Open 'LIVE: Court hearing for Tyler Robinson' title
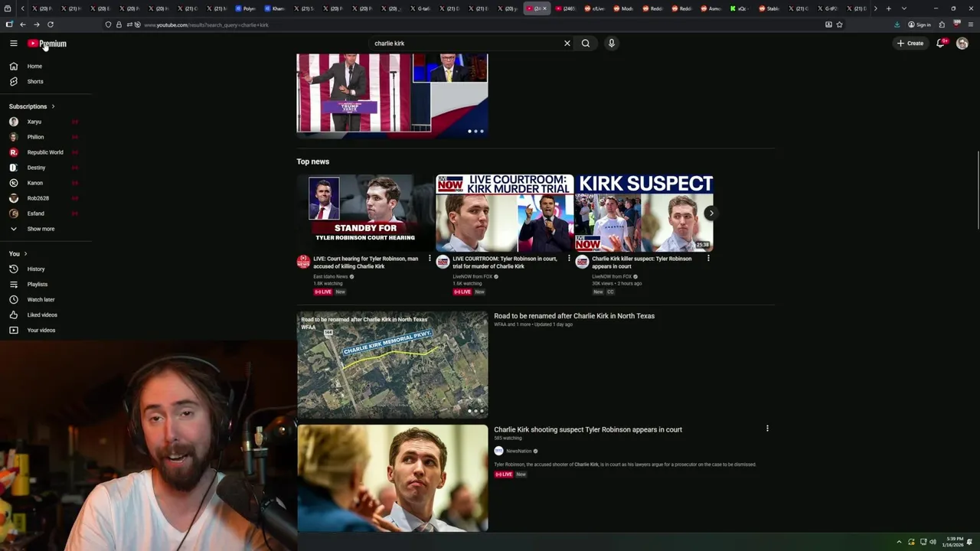The image size is (980, 551). click(x=366, y=262)
